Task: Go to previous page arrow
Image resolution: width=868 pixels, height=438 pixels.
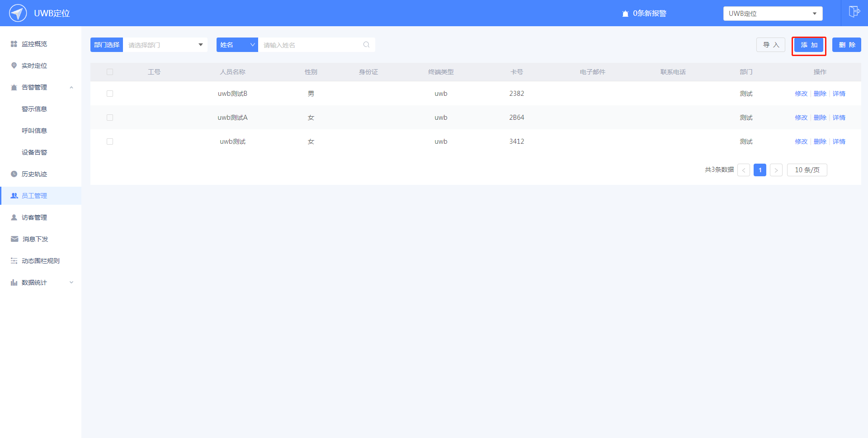Action: (744, 170)
